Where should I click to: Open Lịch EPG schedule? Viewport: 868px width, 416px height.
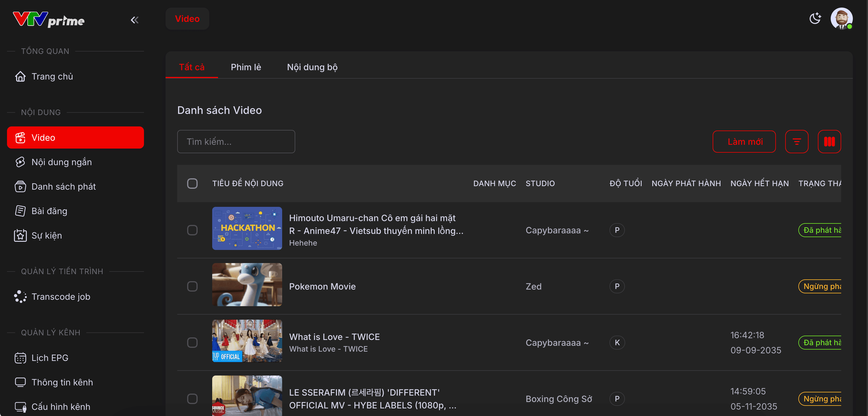click(x=50, y=358)
